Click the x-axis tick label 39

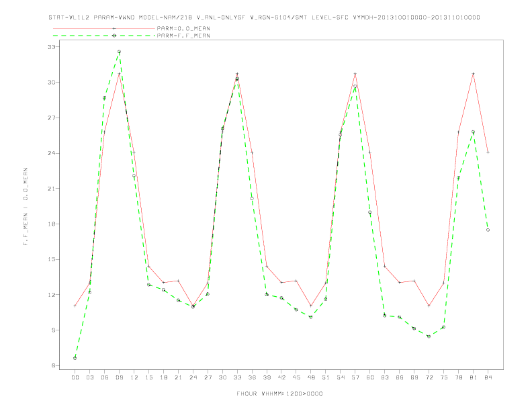tap(267, 377)
